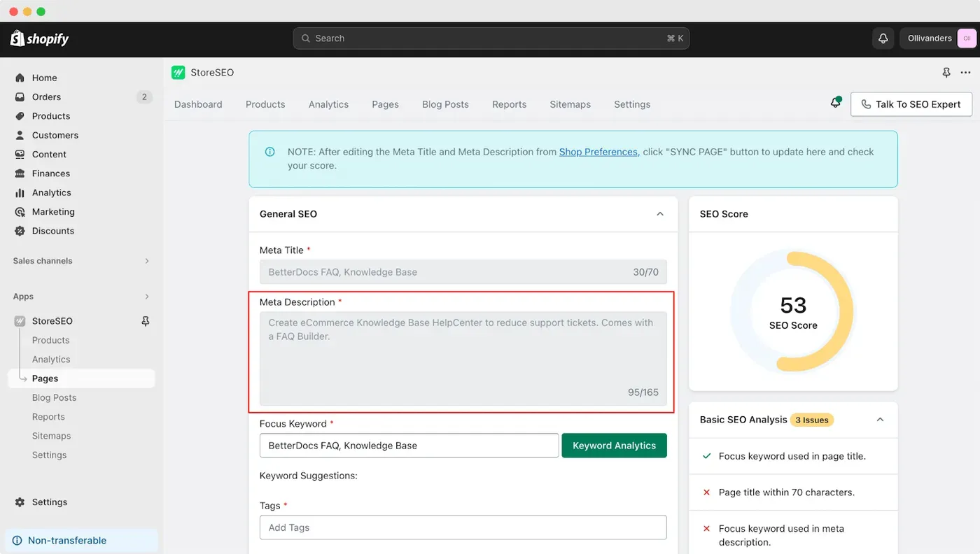
Task: Click the Meta Description text area
Action: pos(463,359)
